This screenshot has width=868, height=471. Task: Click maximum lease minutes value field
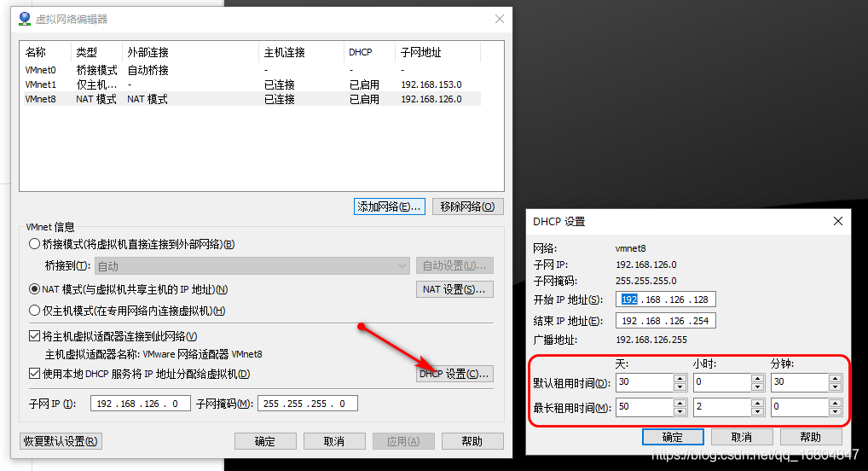click(x=800, y=407)
